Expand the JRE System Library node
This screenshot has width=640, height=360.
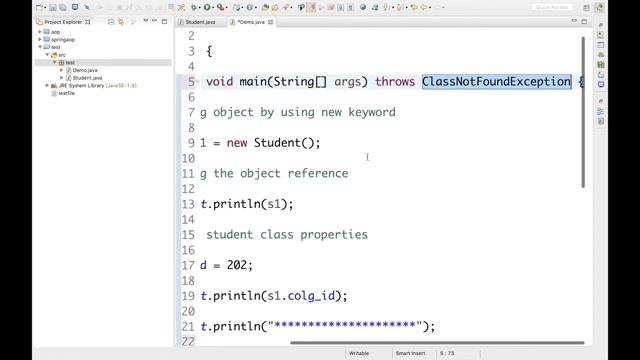[x=47, y=85]
